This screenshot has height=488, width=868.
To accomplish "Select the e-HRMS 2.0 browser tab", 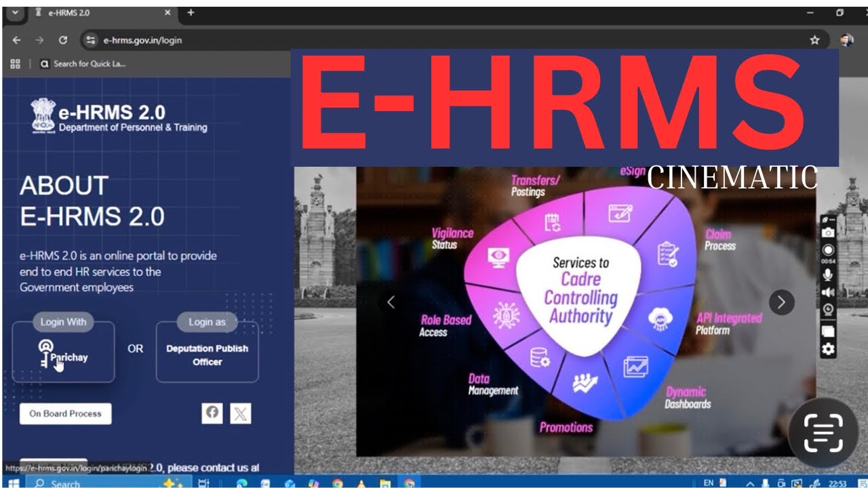I will pos(102,13).
